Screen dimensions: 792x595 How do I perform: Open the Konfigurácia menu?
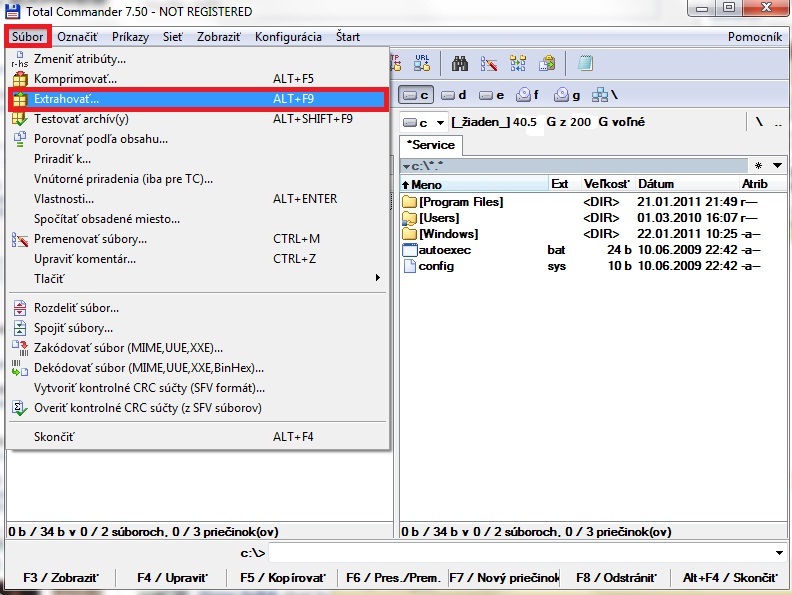click(x=288, y=37)
